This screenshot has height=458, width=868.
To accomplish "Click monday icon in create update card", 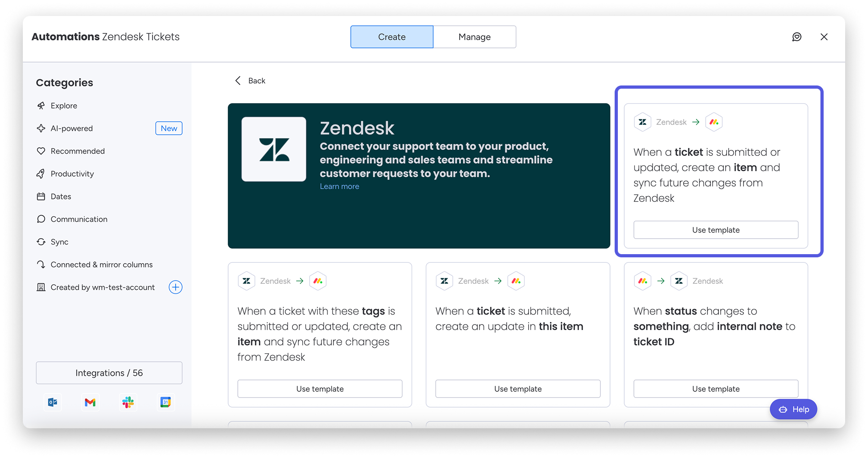I will pyautogui.click(x=516, y=281).
